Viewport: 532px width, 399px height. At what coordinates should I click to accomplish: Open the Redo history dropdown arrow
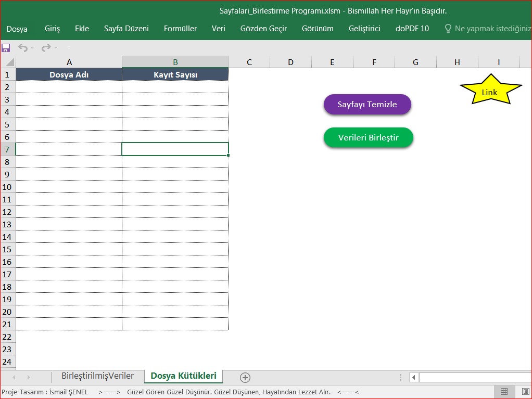point(56,48)
